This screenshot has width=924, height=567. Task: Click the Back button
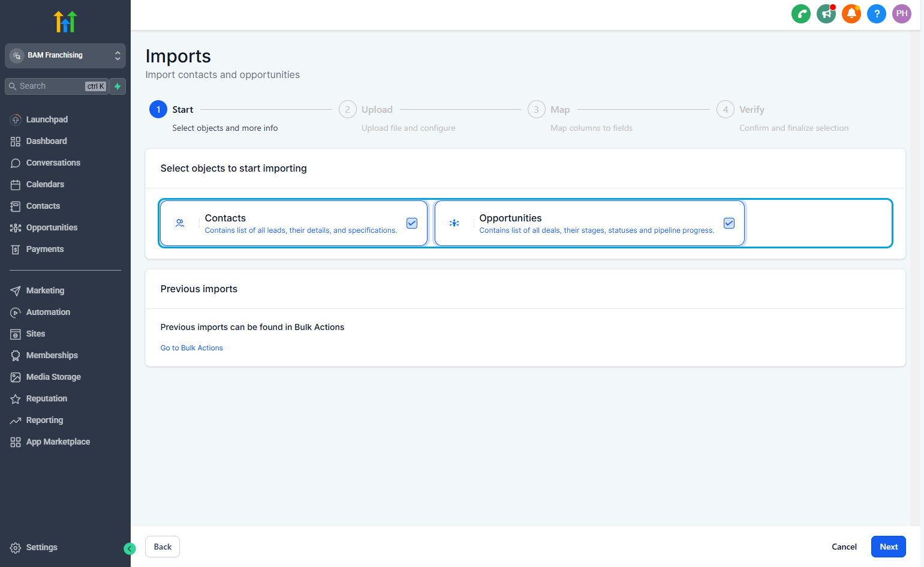162,547
